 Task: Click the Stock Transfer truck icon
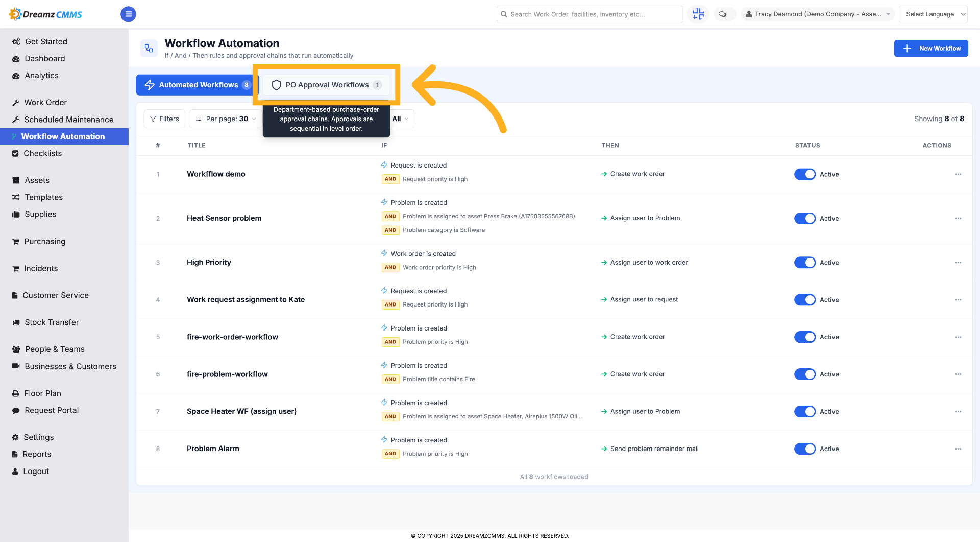pos(16,322)
